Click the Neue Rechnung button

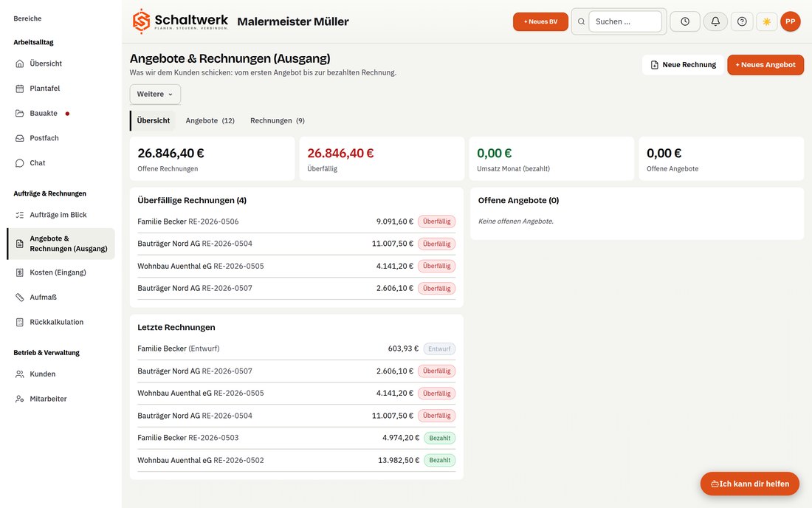(x=684, y=65)
